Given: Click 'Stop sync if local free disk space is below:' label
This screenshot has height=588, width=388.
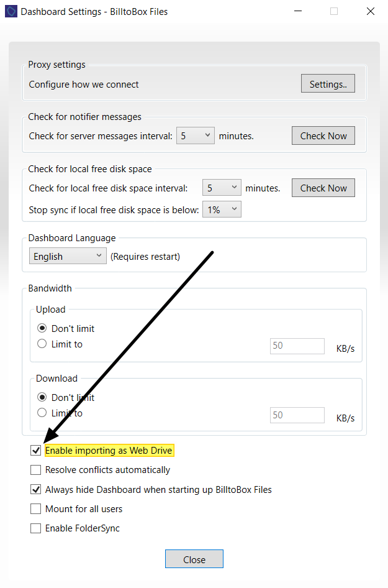Looking at the screenshot, I should [x=114, y=210].
